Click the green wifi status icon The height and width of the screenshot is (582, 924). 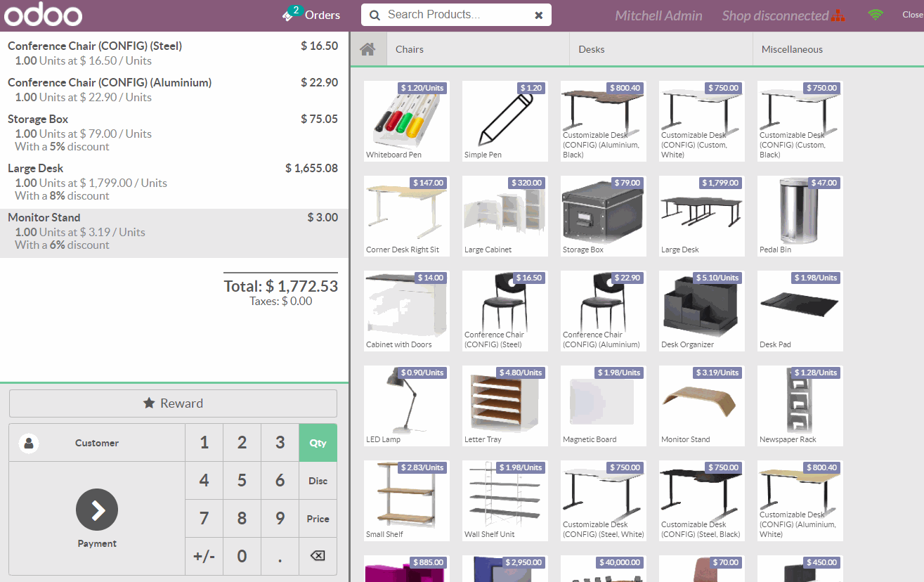pos(876,14)
